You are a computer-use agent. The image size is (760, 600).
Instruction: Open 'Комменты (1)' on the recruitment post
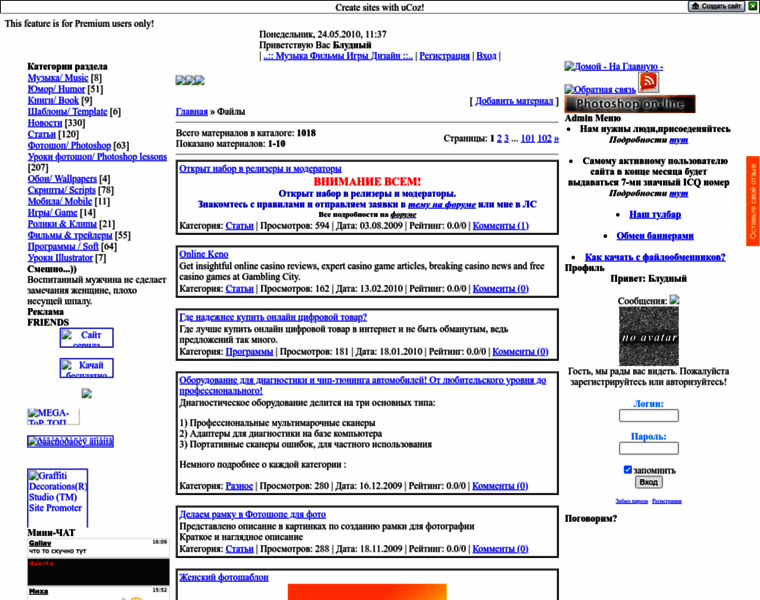tap(501, 225)
